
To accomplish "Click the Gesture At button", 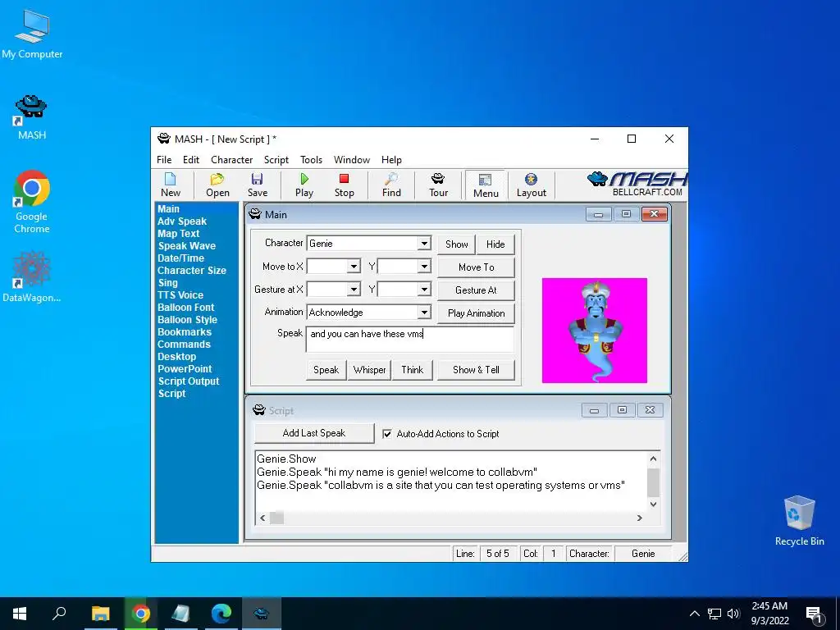I will pos(476,290).
